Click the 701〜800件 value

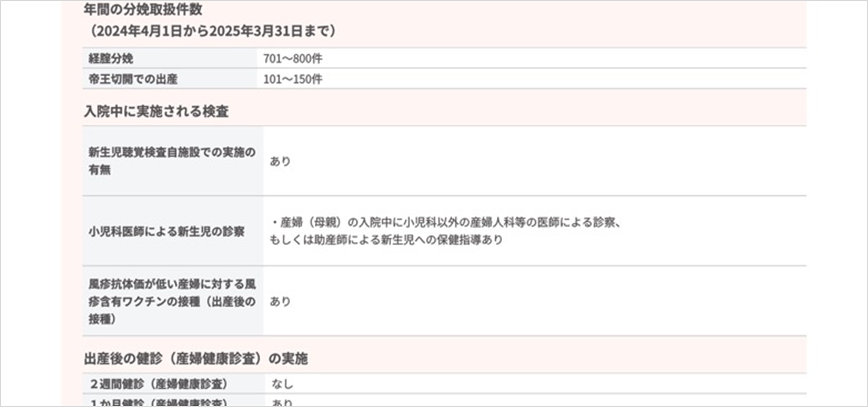coord(293,59)
